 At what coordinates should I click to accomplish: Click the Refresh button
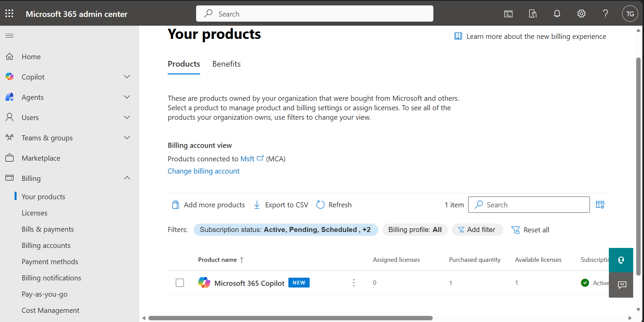click(334, 205)
